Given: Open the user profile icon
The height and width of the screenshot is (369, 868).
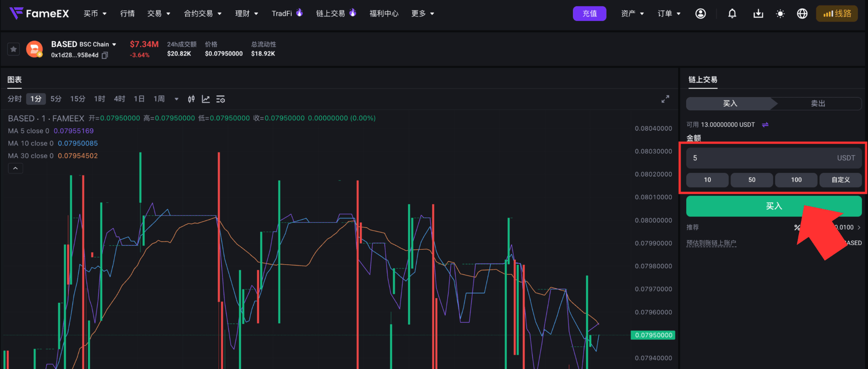Looking at the screenshot, I should [x=701, y=14].
